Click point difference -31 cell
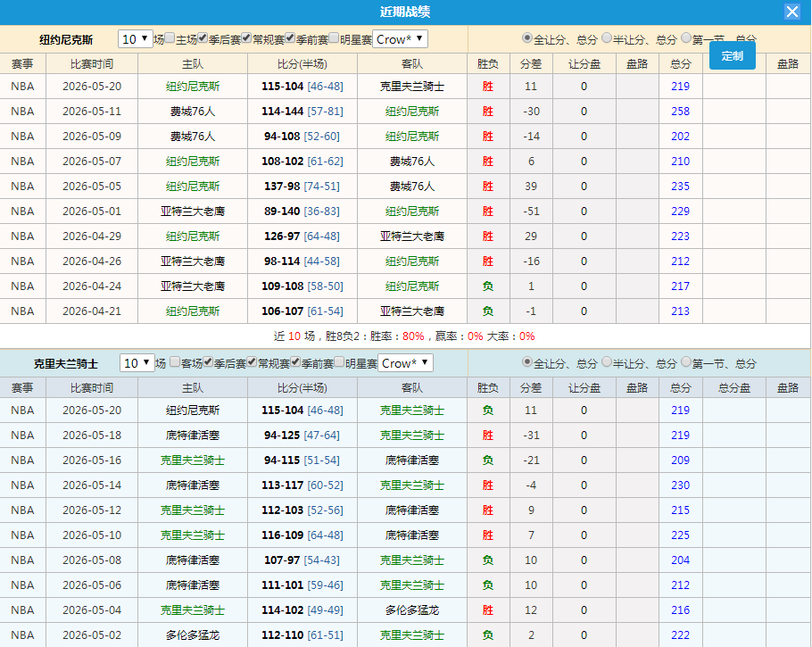 [531, 435]
